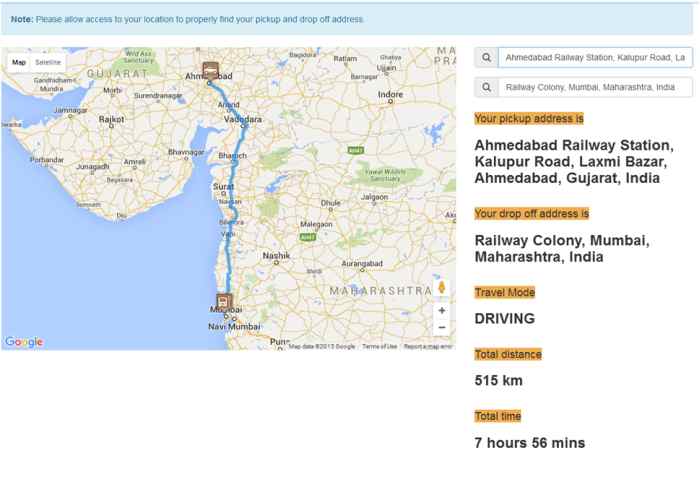Switch to the Satellite view tab
The height and width of the screenshot is (482, 700).
(48, 62)
